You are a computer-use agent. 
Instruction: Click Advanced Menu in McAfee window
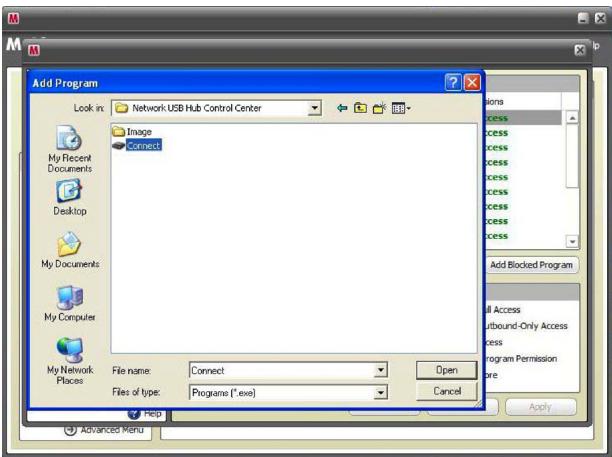(x=104, y=430)
